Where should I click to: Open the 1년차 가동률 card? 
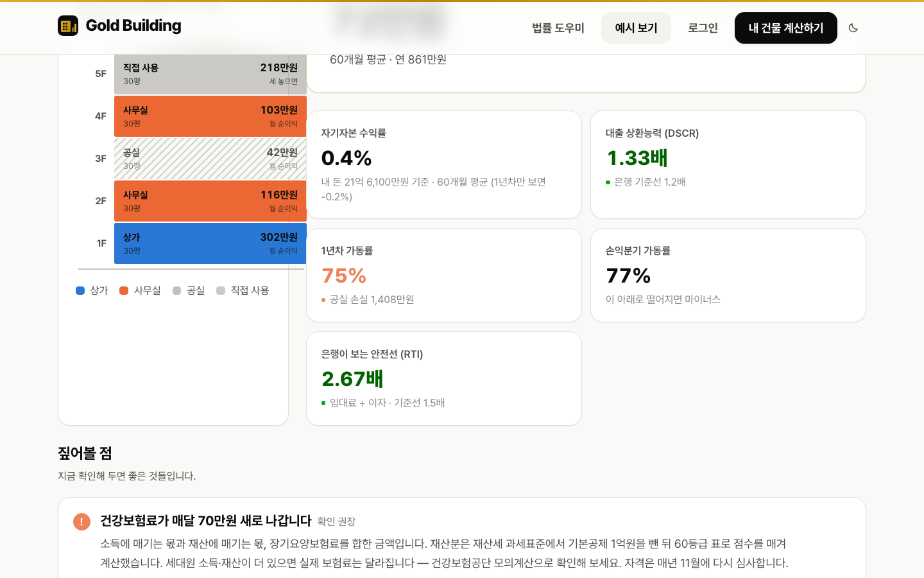[444, 276]
